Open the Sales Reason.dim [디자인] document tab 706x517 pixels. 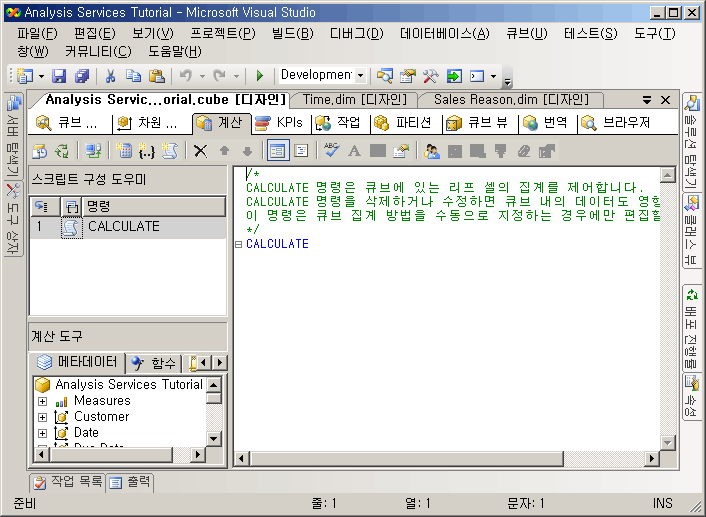point(511,100)
